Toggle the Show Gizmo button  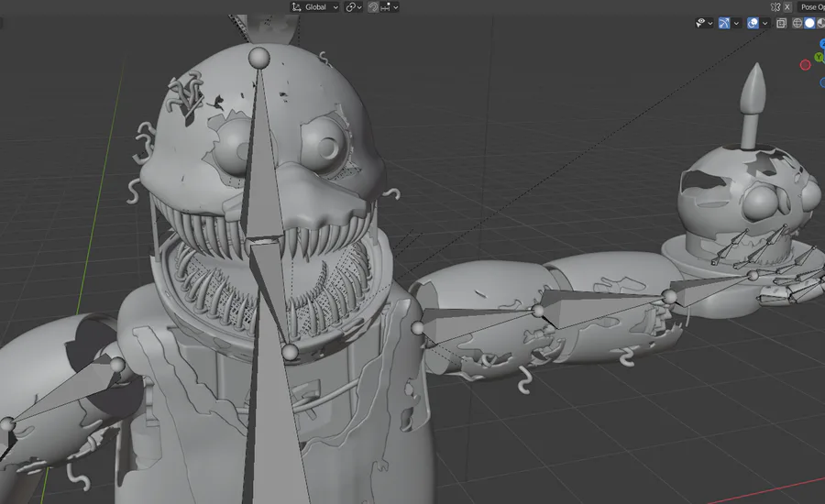(x=724, y=23)
